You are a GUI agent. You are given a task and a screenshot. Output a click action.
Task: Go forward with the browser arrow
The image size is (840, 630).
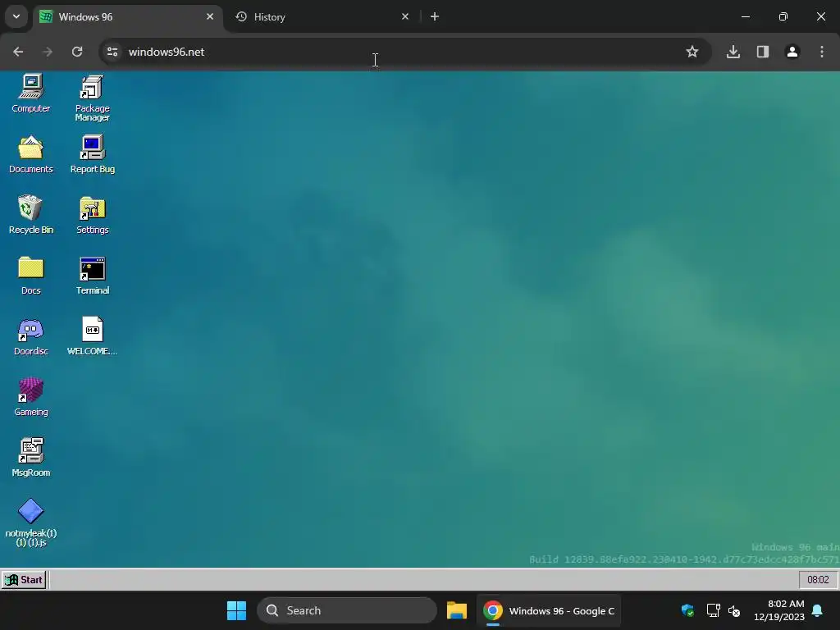48,52
